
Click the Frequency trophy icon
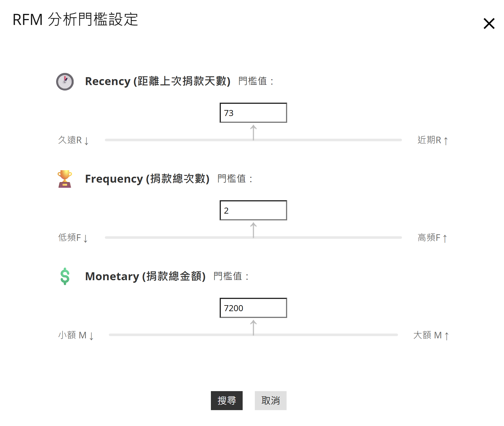tap(65, 179)
